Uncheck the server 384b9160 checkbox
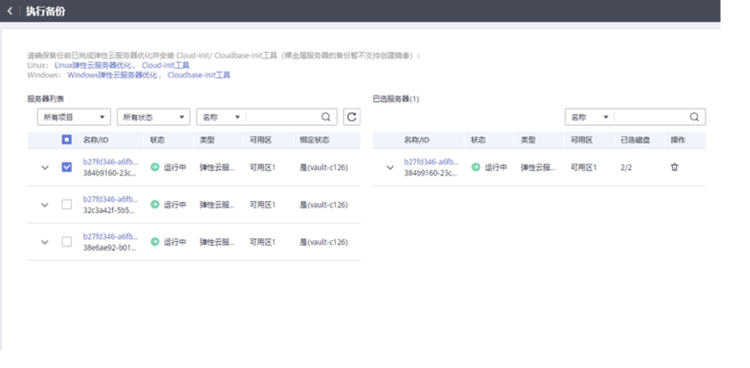 pyautogui.click(x=66, y=167)
